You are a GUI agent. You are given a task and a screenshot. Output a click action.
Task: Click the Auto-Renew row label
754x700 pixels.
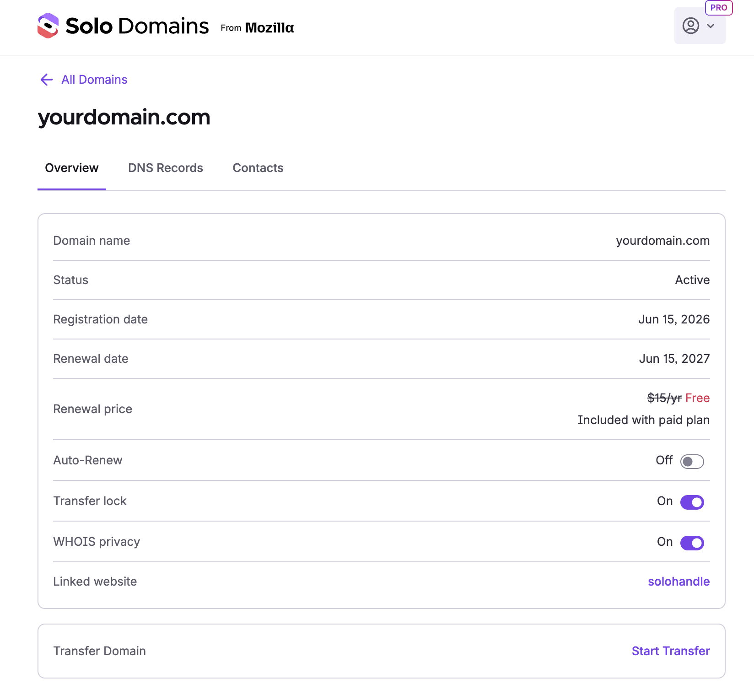pyautogui.click(x=87, y=460)
